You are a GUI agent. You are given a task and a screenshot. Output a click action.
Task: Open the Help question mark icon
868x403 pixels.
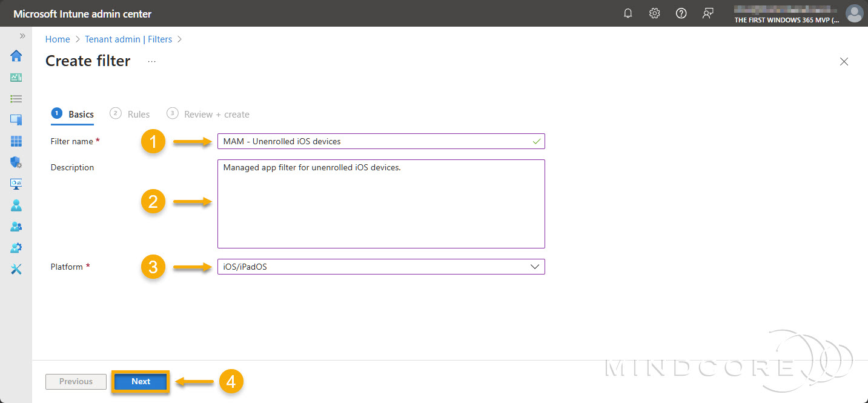(681, 13)
